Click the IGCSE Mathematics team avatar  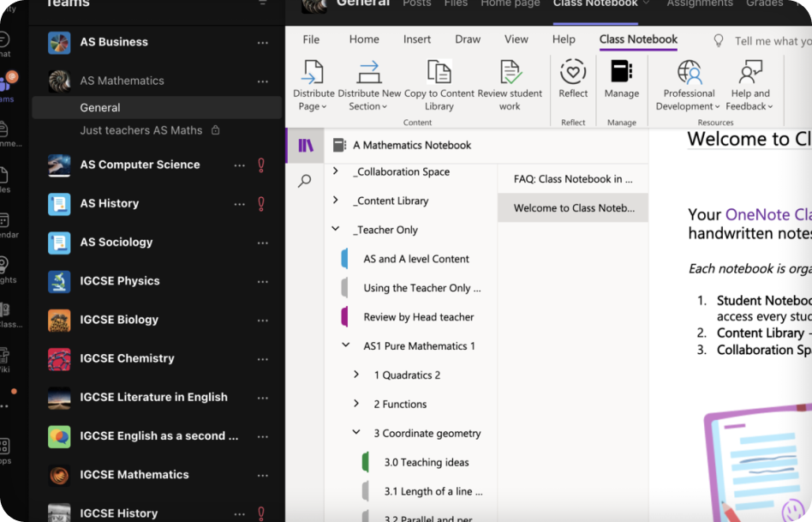[x=59, y=476]
